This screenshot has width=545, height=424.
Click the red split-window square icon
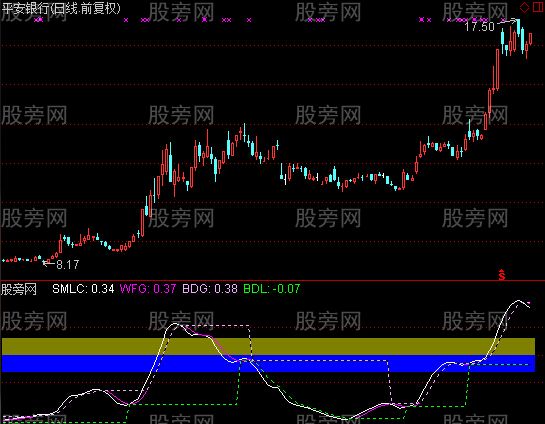[538, 7]
